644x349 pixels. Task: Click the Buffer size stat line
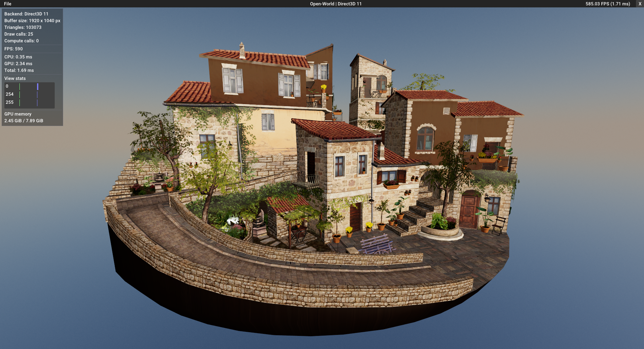click(x=32, y=20)
